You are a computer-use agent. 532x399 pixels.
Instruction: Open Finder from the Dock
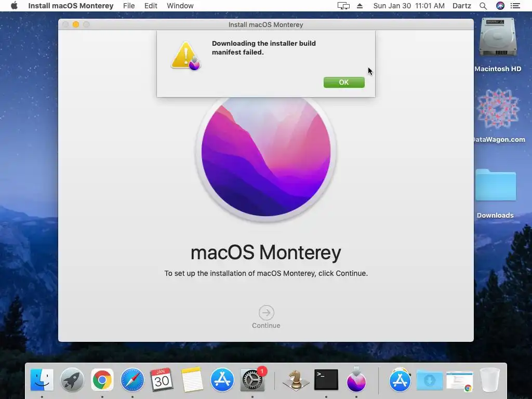[42, 380]
